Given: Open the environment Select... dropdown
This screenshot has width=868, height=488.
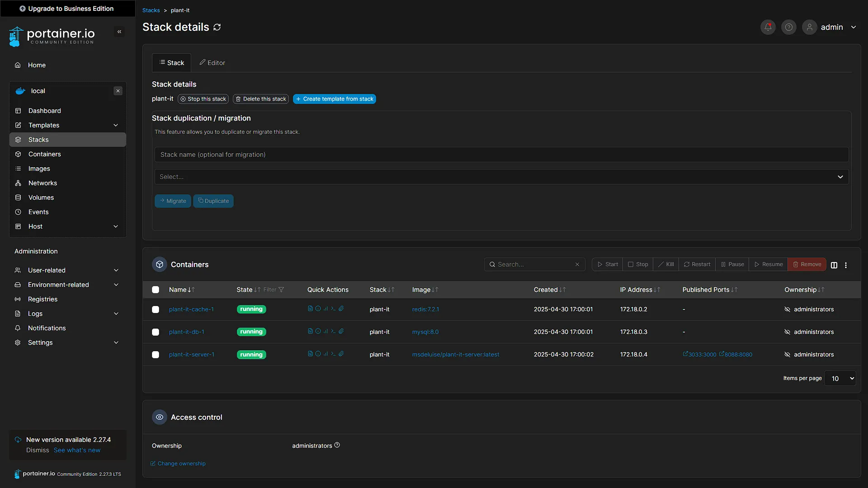Looking at the screenshot, I should pyautogui.click(x=501, y=177).
